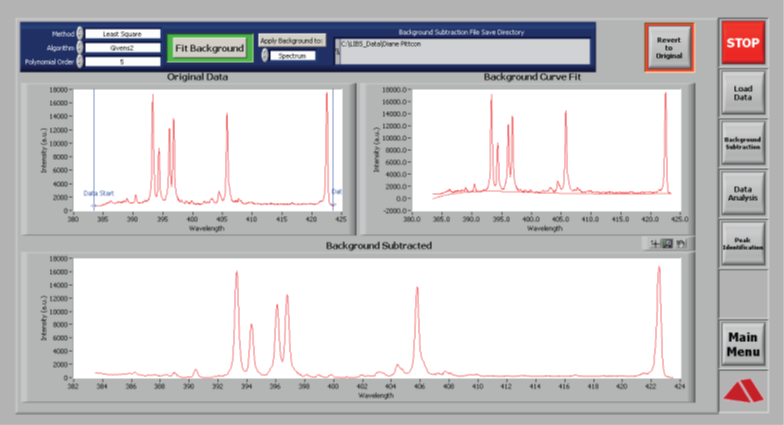Image resolution: width=784 pixels, height=425 pixels.
Task: Open the Background Subtraction page
Action: click(743, 144)
